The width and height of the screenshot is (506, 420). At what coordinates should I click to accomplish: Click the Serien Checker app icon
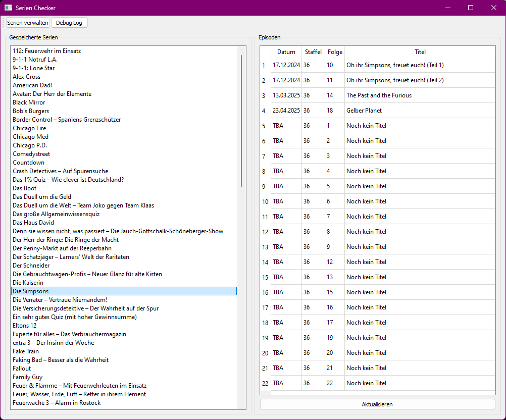[x=8, y=8]
